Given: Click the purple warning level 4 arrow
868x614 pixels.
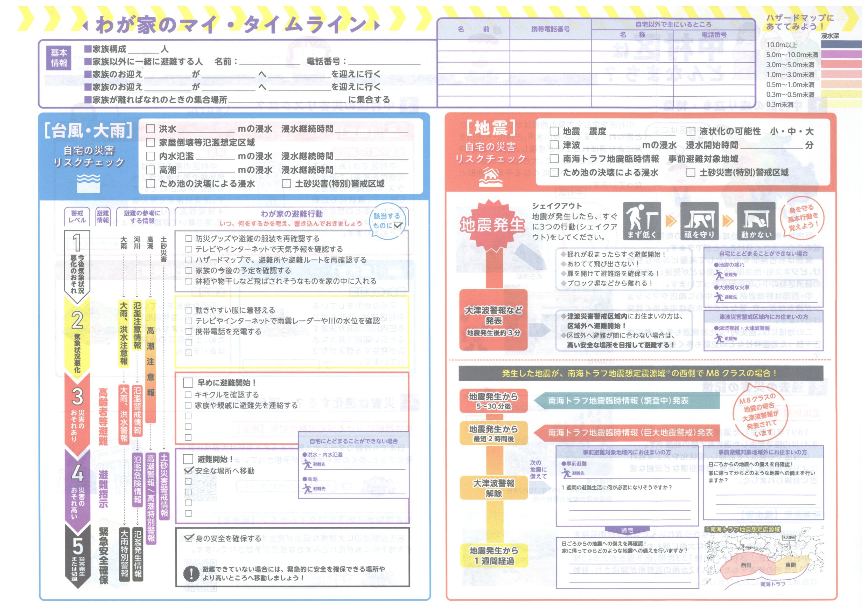Looking at the screenshot, I should click(x=77, y=491).
